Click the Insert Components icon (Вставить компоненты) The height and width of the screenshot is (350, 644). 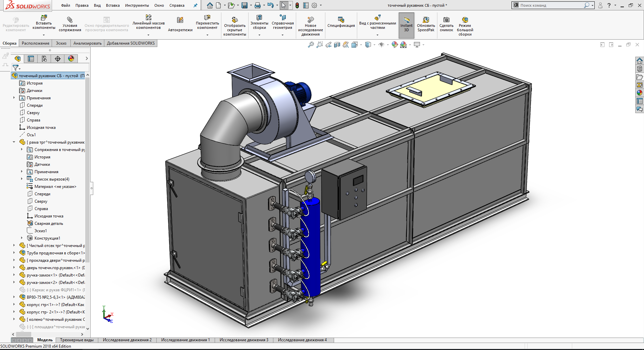(44, 18)
